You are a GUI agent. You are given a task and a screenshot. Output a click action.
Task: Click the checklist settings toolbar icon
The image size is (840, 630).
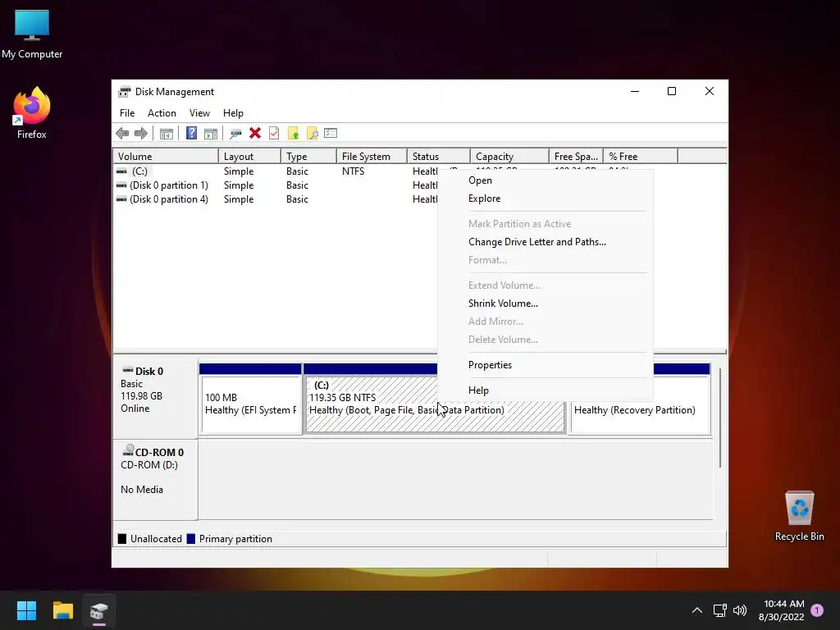(x=331, y=133)
